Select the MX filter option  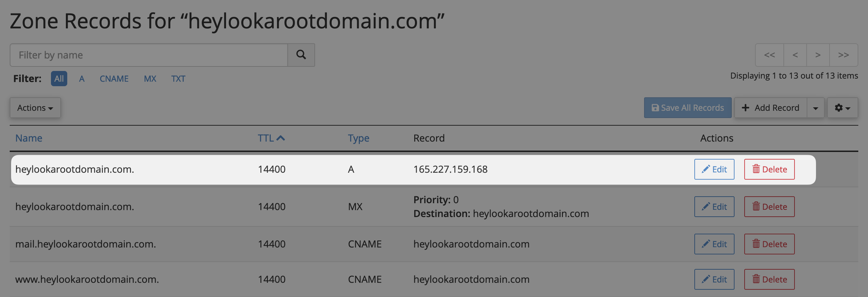click(x=150, y=79)
